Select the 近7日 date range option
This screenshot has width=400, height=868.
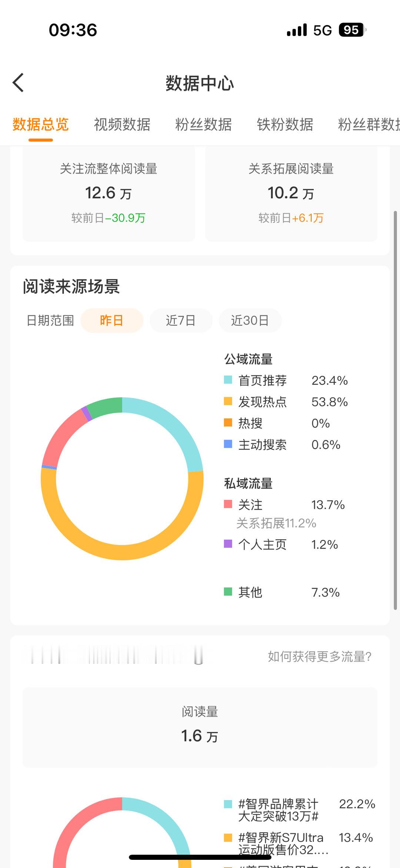(181, 320)
